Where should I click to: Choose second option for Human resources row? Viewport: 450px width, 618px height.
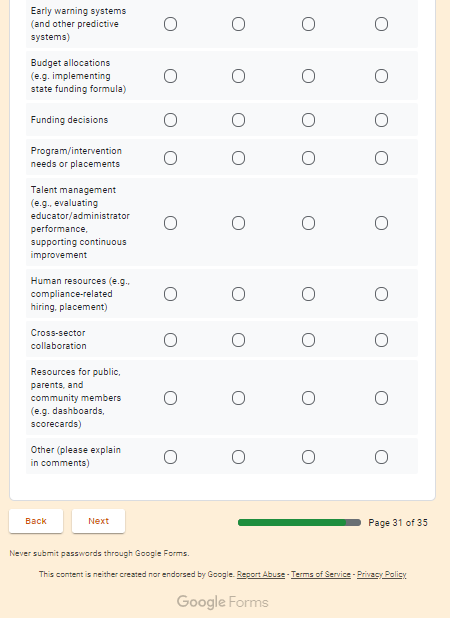pos(238,294)
